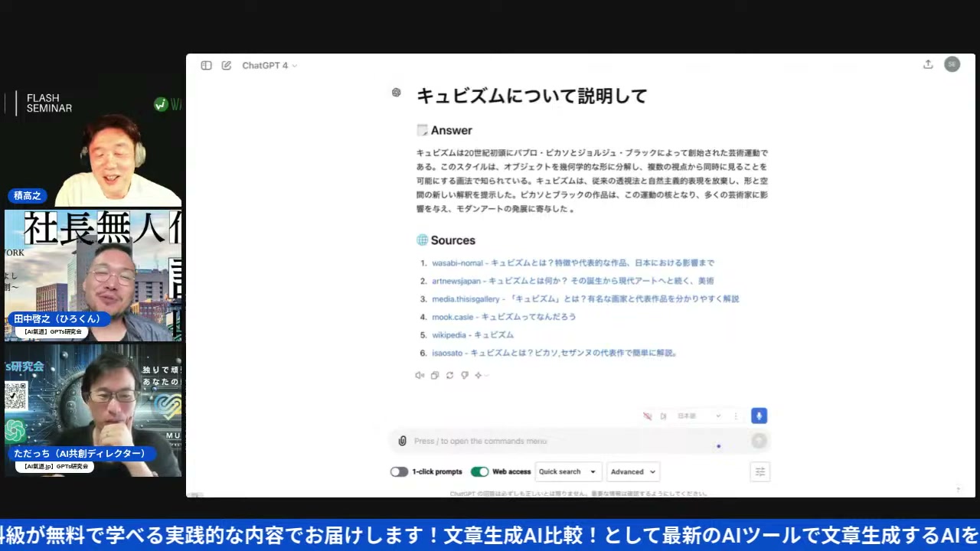Open the 日本語 language dropdown
980x551 pixels.
[x=698, y=416]
